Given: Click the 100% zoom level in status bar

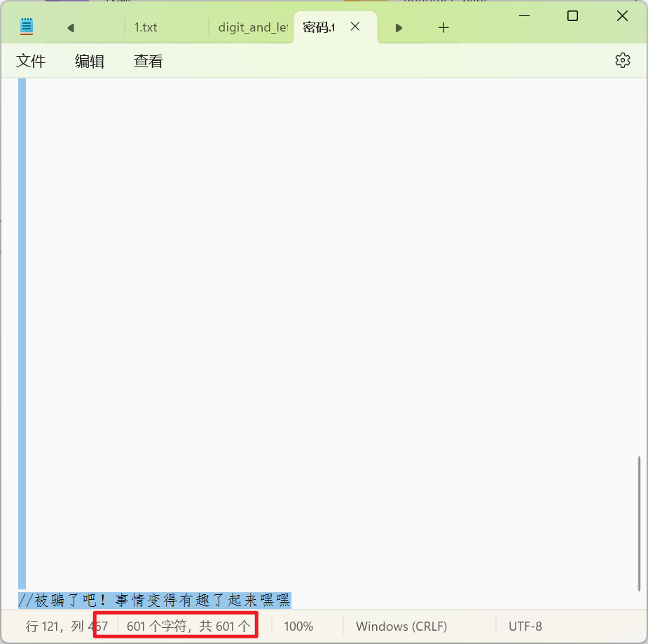Looking at the screenshot, I should click(298, 626).
